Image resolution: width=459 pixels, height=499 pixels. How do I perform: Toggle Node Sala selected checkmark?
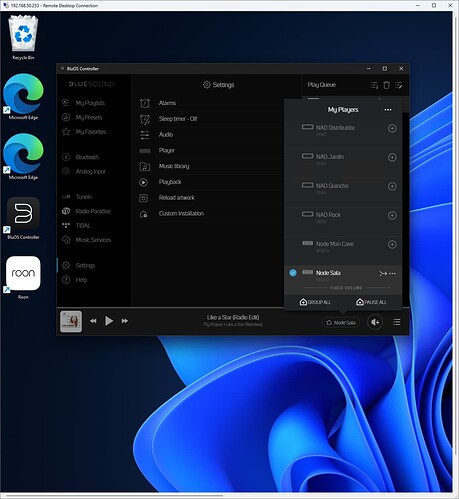(x=293, y=273)
